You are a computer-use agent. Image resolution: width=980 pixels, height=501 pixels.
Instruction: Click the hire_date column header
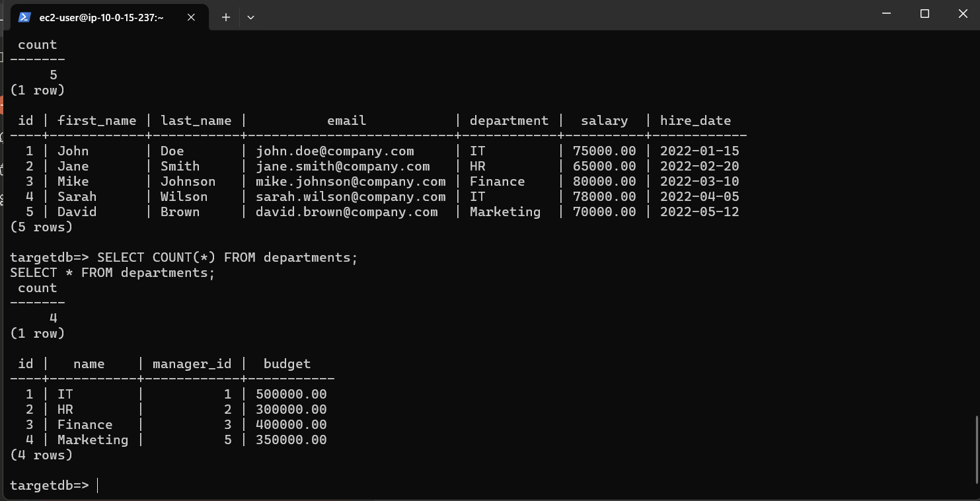point(696,120)
